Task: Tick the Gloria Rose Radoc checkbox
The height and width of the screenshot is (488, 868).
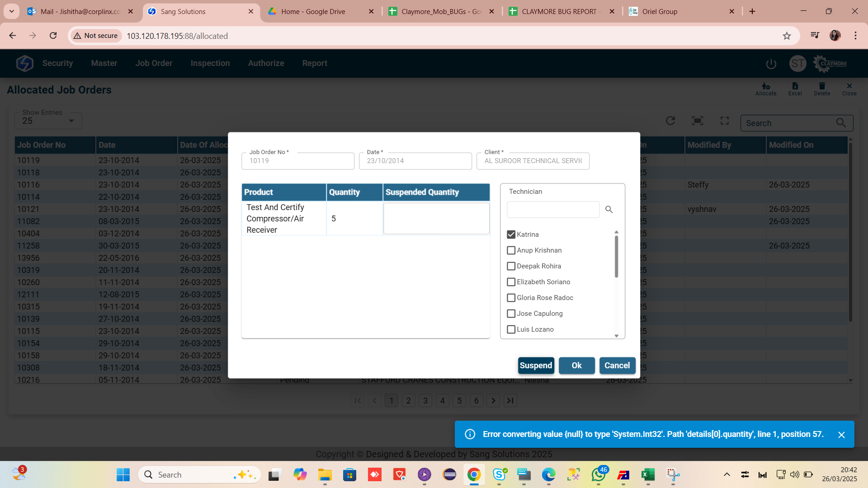Action: click(511, 298)
